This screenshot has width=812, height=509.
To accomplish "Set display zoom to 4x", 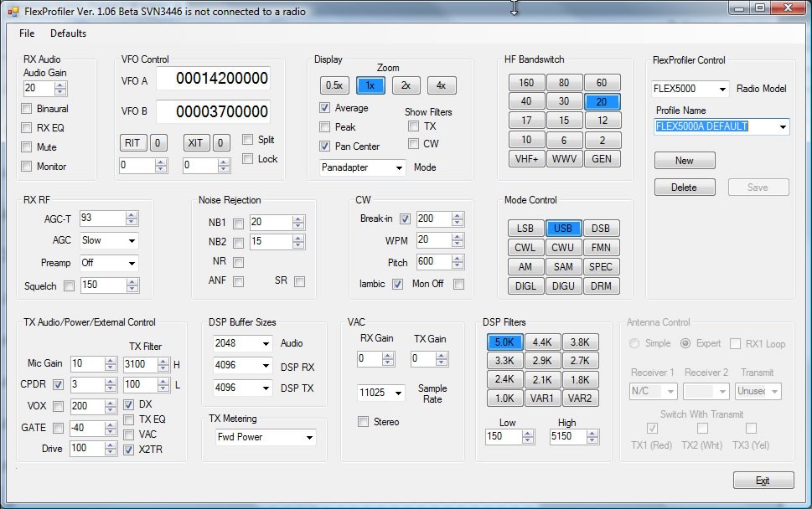I will point(442,85).
